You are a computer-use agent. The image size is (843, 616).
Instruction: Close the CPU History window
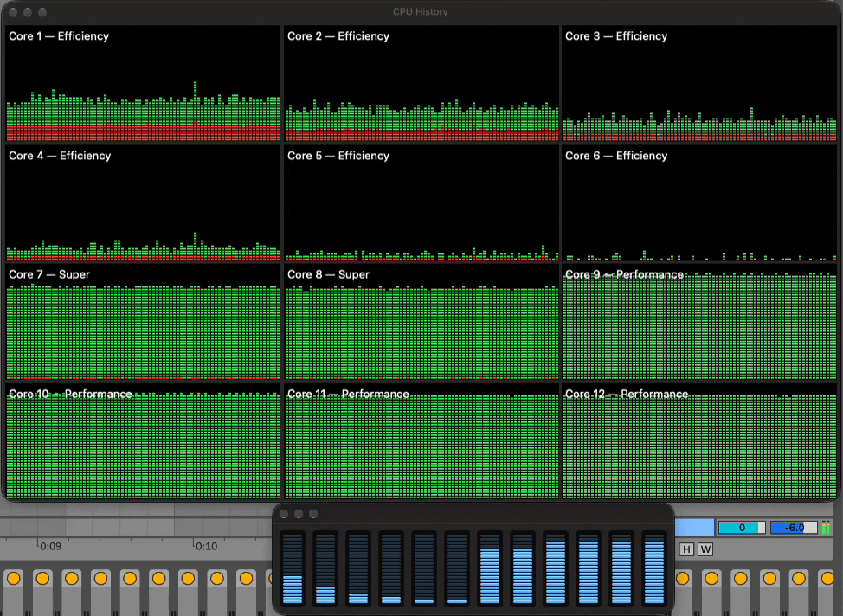(14, 12)
